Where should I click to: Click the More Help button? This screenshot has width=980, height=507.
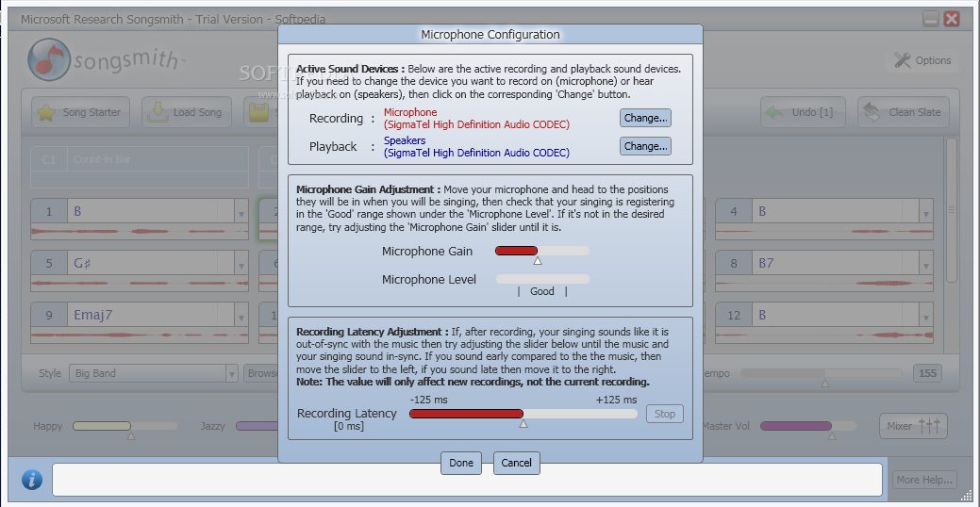[925, 480]
